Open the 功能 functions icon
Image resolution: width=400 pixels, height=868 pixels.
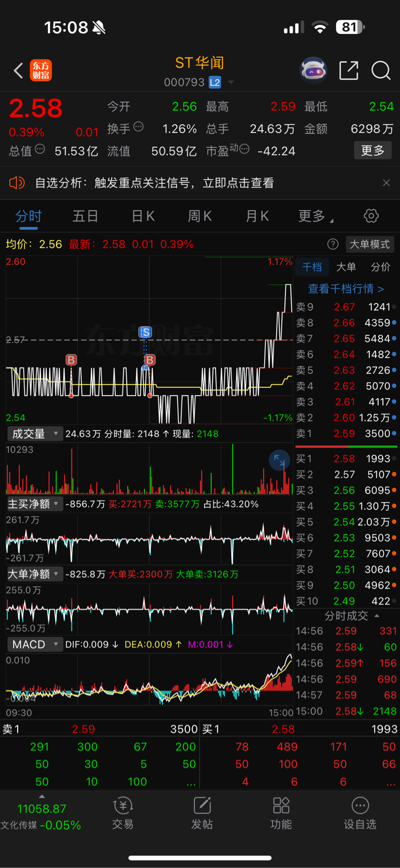pos(281,813)
